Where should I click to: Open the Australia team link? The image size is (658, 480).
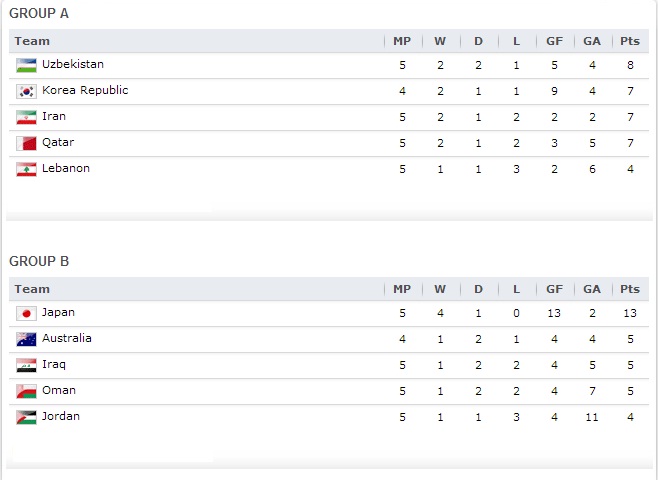(67, 338)
